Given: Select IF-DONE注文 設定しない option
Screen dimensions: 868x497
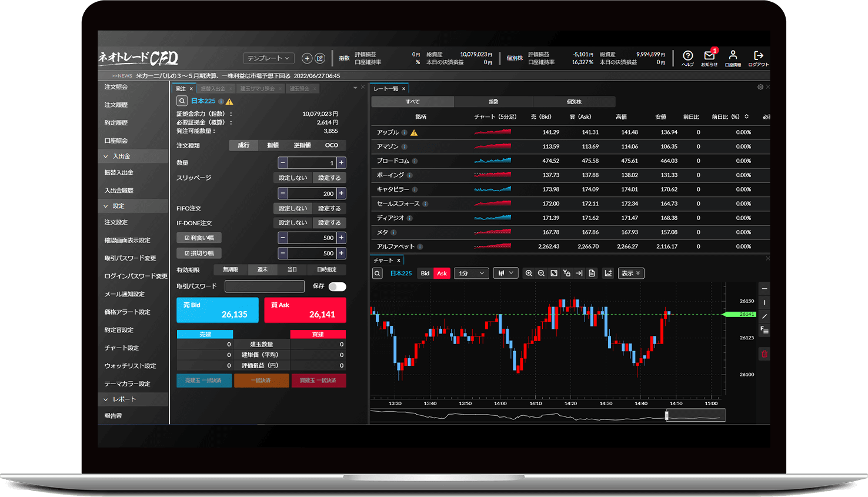Looking at the screenshot, I should coord(292,223).
